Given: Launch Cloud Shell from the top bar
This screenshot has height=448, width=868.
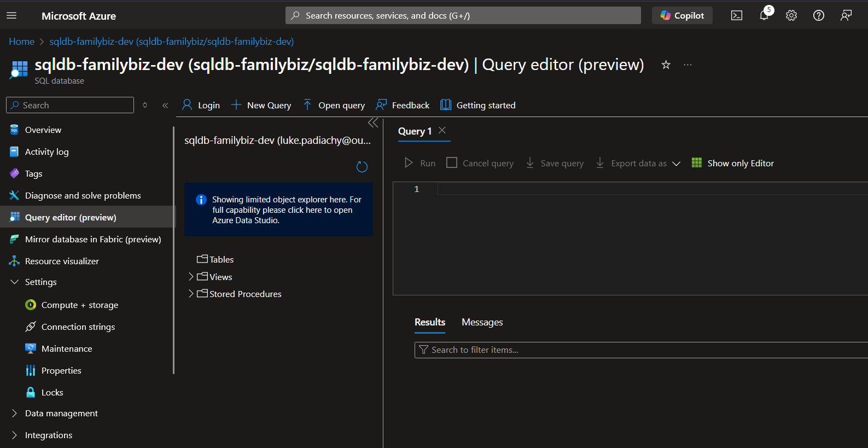Looking at the screenshot, I should click(737, 16).
